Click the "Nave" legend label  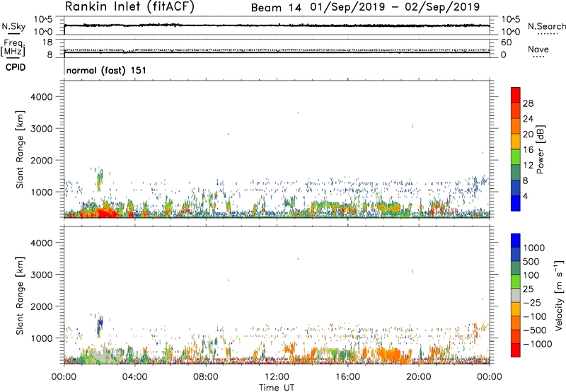coord(538,50)
